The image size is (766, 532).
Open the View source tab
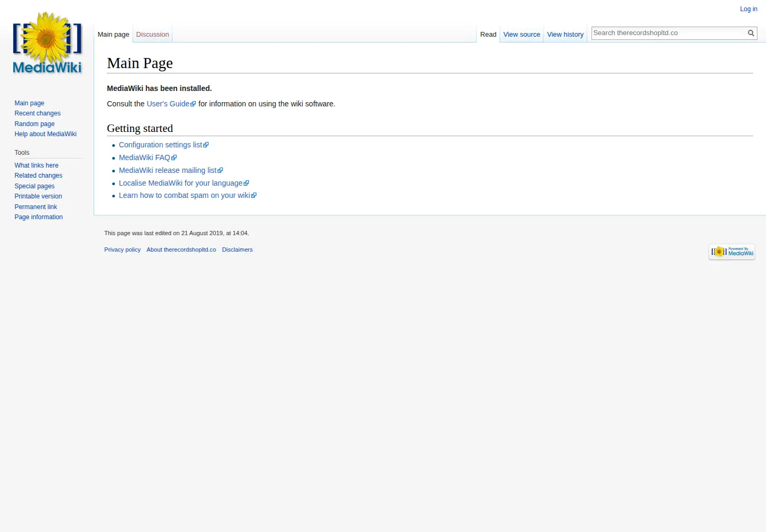[x=522, y=35]
